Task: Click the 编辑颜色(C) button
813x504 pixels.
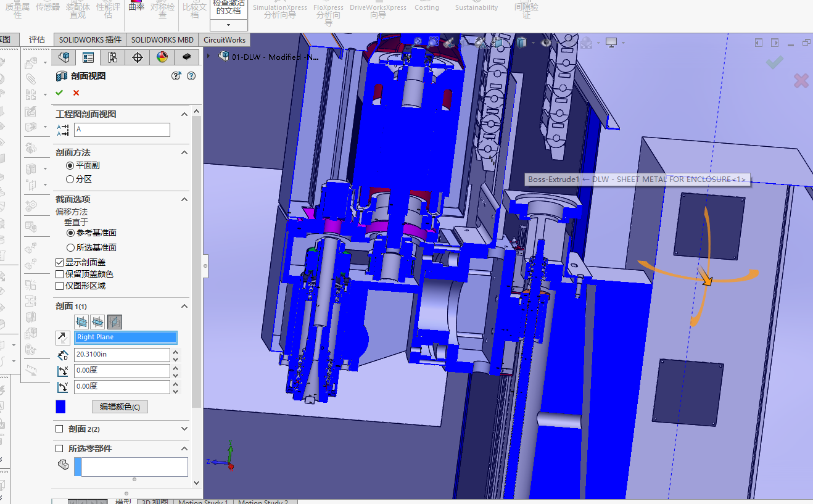Action: click(120, 407)
